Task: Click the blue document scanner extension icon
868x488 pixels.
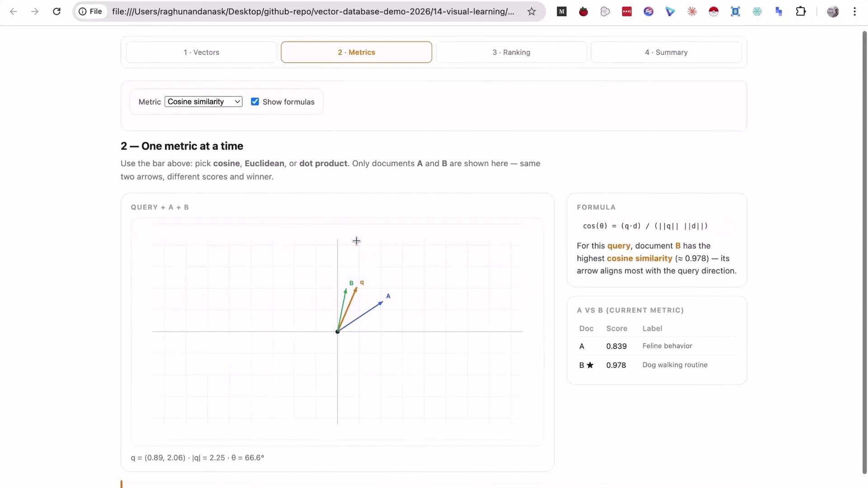Action: tap(735, 12)
